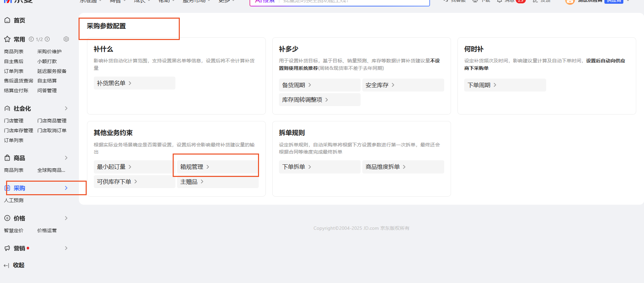Viewport: 644px width, 283px height.
Task: Select 采购价维护 in the sidebar
Action: click(49, 52)
